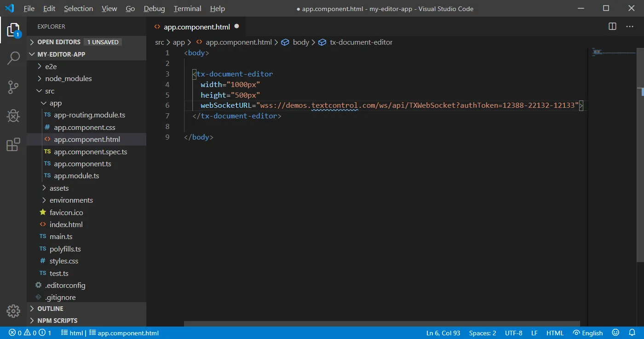Open editor More Actions ellipsis icon
This screenshot has width=644, height=339.
click(630, 26)
